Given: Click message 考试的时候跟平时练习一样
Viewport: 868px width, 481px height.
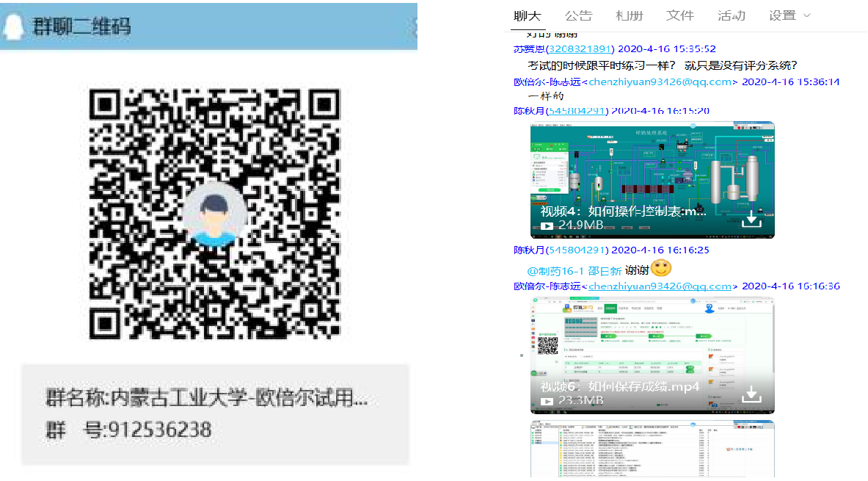Looking at the screenshot, I should [x=662, y=65].
